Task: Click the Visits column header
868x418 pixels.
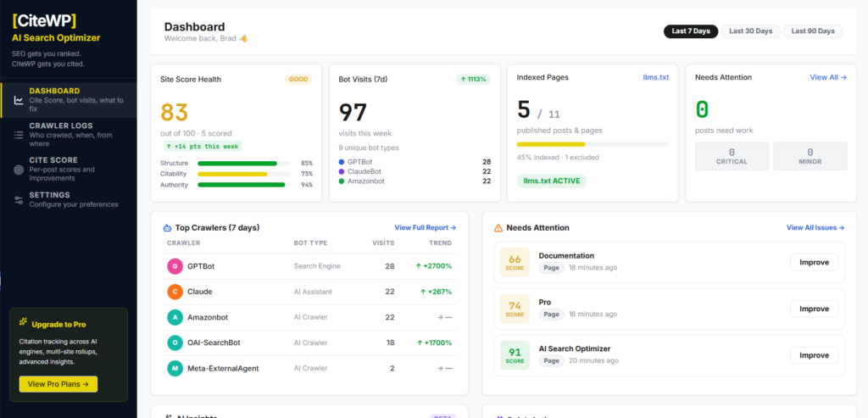Action: [384, 243]
